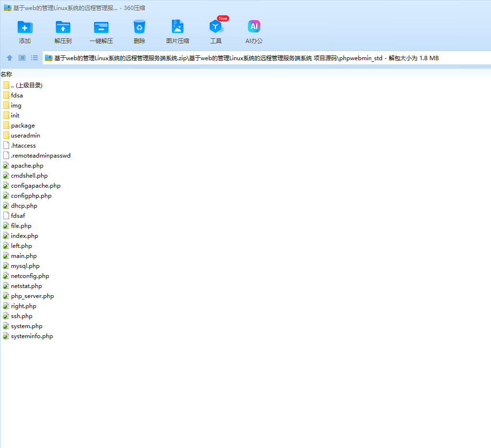Select the .remoteadminpasswd file

pos(37,155)
